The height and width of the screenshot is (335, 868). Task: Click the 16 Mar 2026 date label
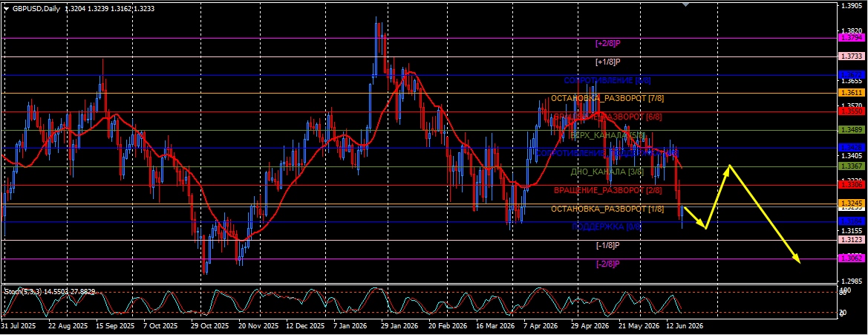[495, 326]
